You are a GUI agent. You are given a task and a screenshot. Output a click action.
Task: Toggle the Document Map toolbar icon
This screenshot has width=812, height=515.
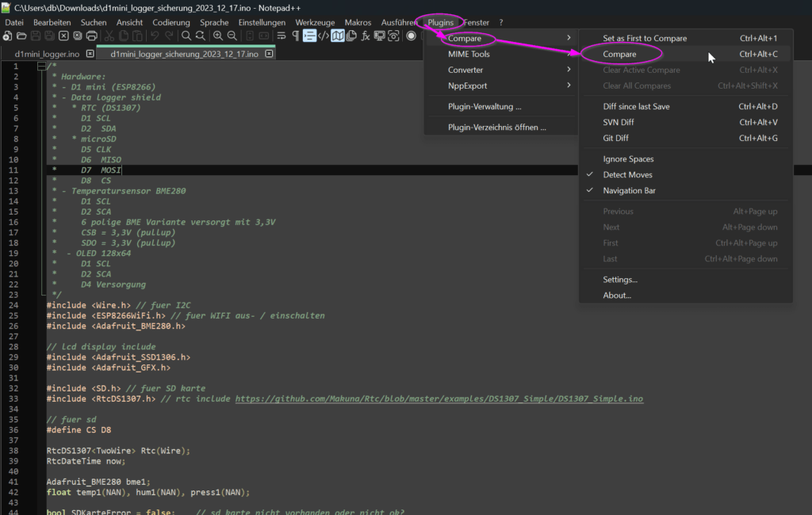pos(338,36)
